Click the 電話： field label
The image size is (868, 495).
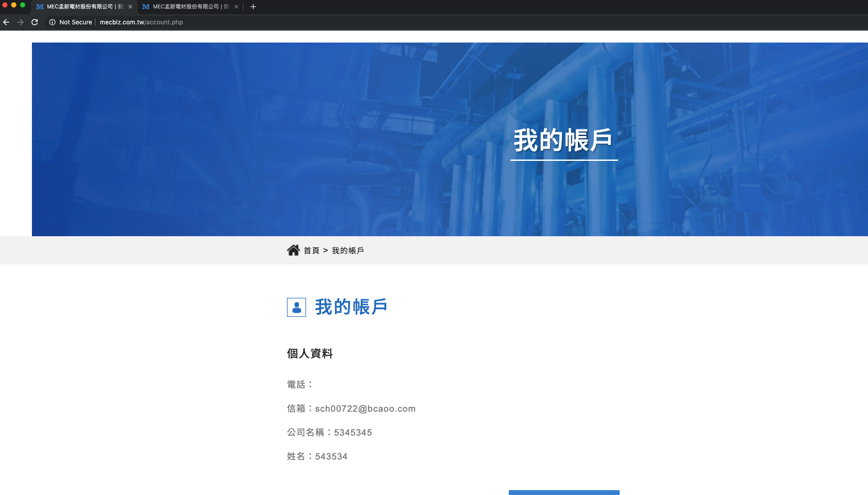(x=300, y=385)
